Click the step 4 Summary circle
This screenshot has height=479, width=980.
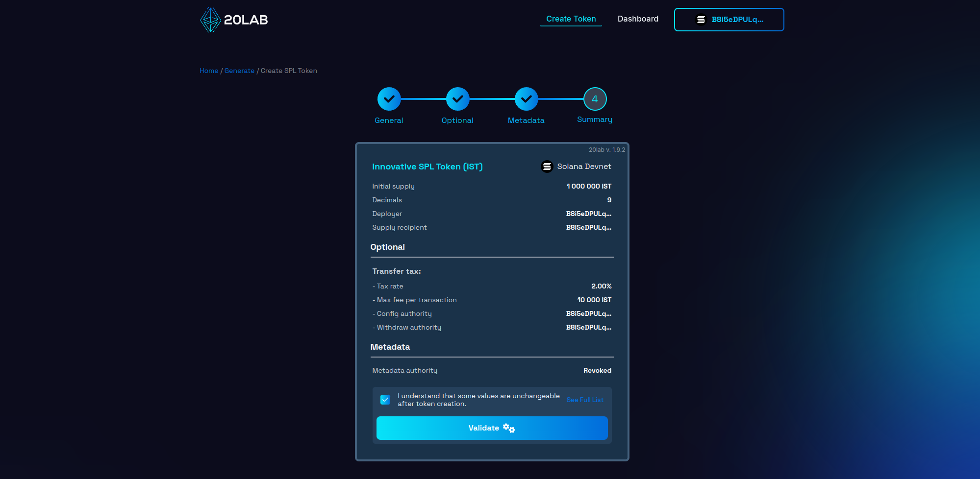coord(595,99)
